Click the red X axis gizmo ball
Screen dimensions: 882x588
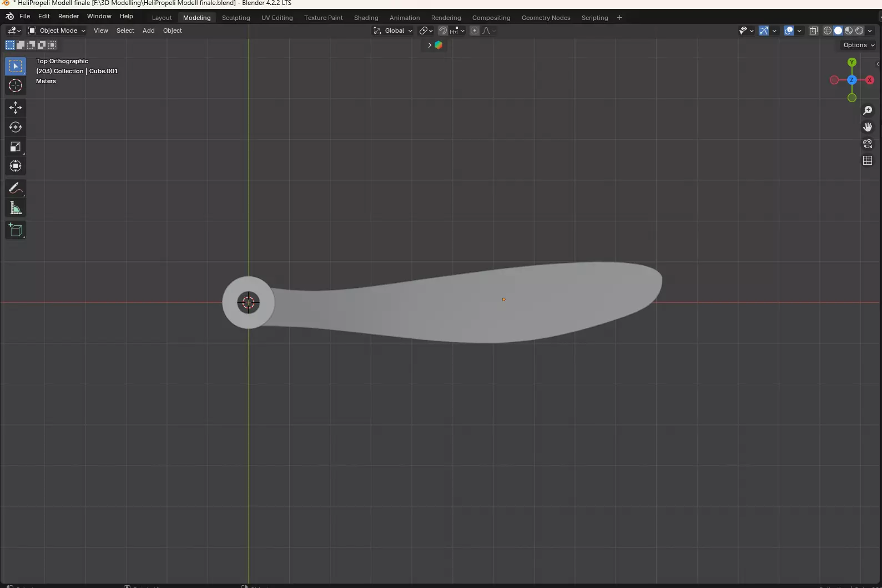(870, 80)
